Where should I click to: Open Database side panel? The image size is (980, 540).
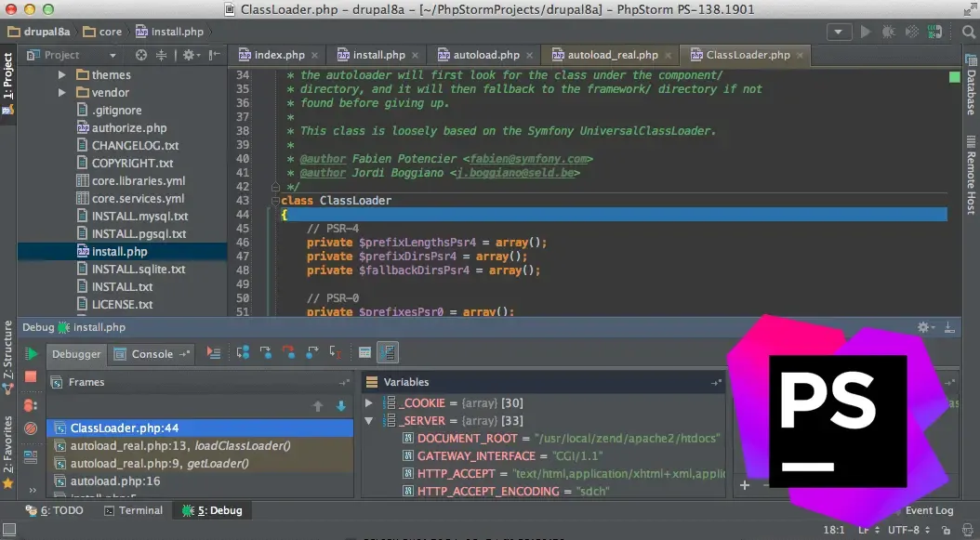coord(972,85)
